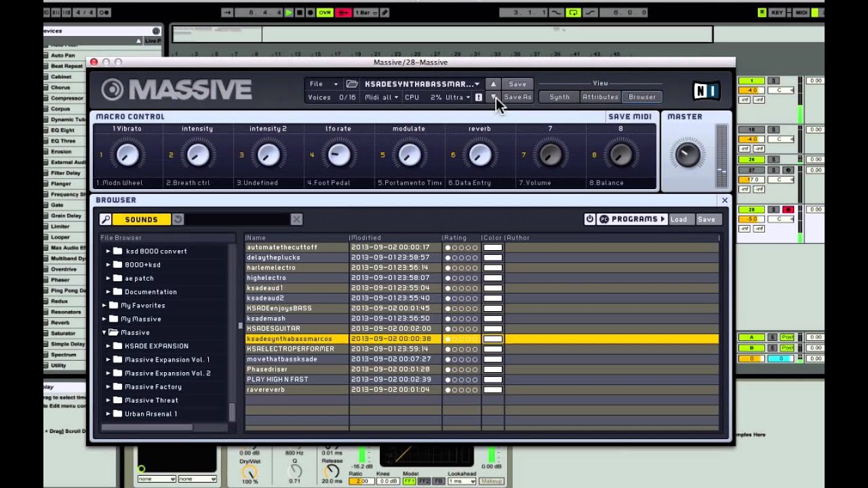Select the PLAY HIGH N FAST preset
The height and width of the screenshot is (488, 868).
[x=297, y=380]
